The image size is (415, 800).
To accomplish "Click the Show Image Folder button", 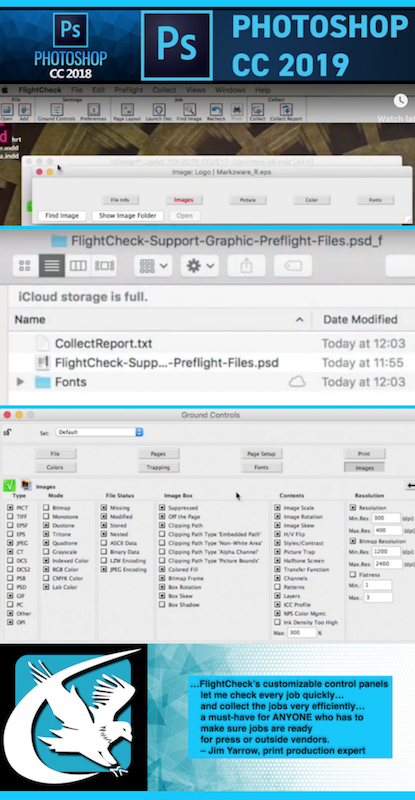I will 128,216.
